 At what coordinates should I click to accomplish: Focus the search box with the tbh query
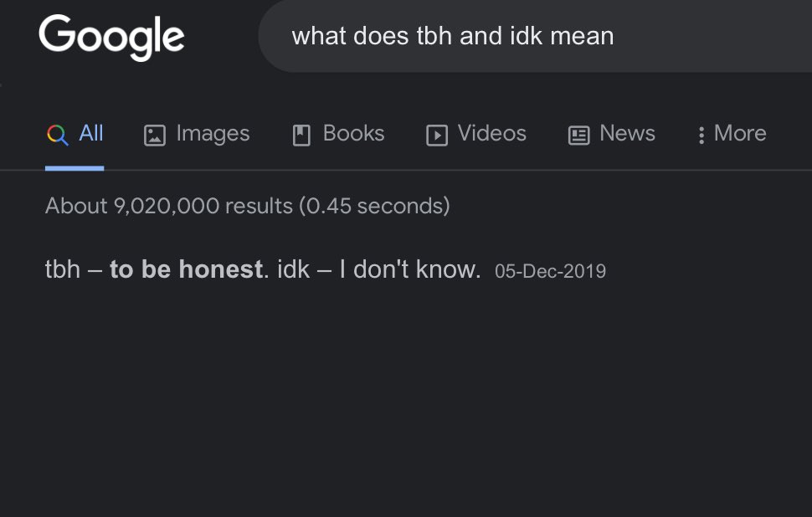pos(535,36)
